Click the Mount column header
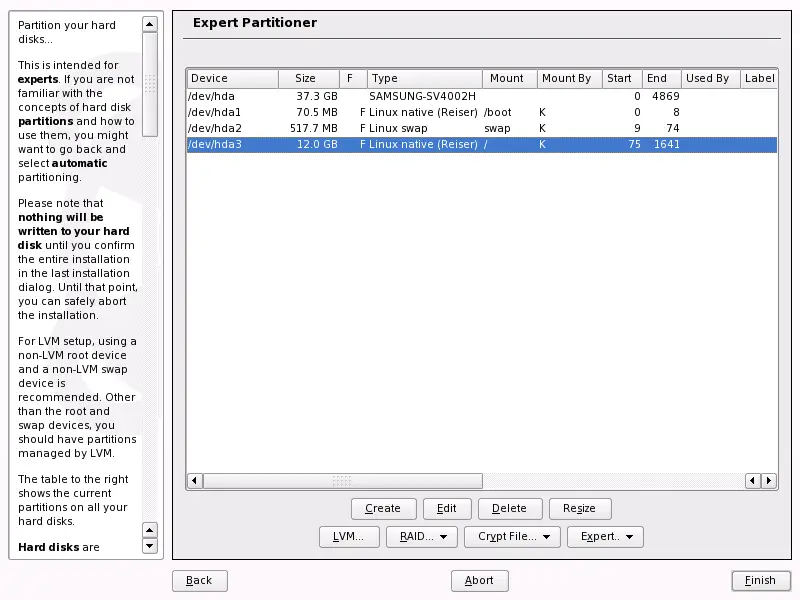Screen dimensions: 800x600 tap(508, 78)
